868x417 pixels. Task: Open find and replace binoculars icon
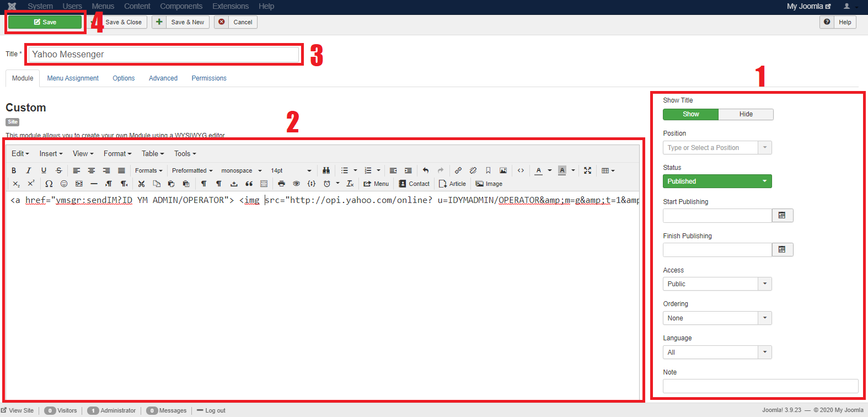(x=326, y=170)
